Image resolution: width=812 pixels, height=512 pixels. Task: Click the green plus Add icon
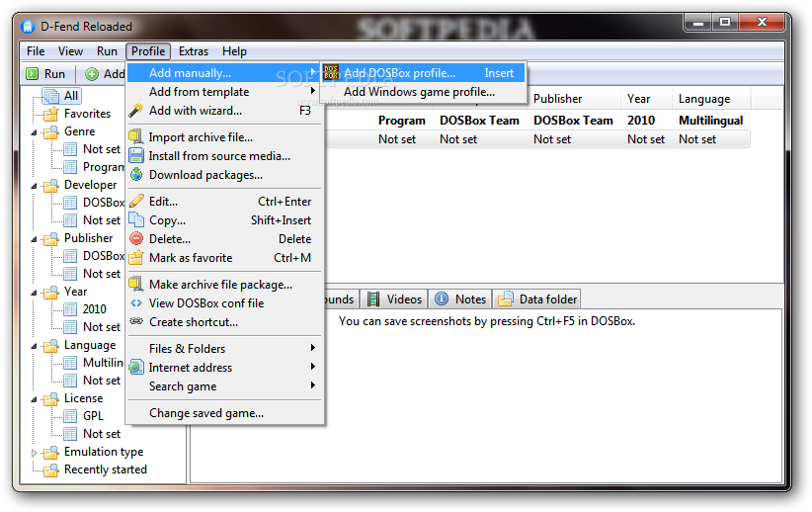(92, 74)
